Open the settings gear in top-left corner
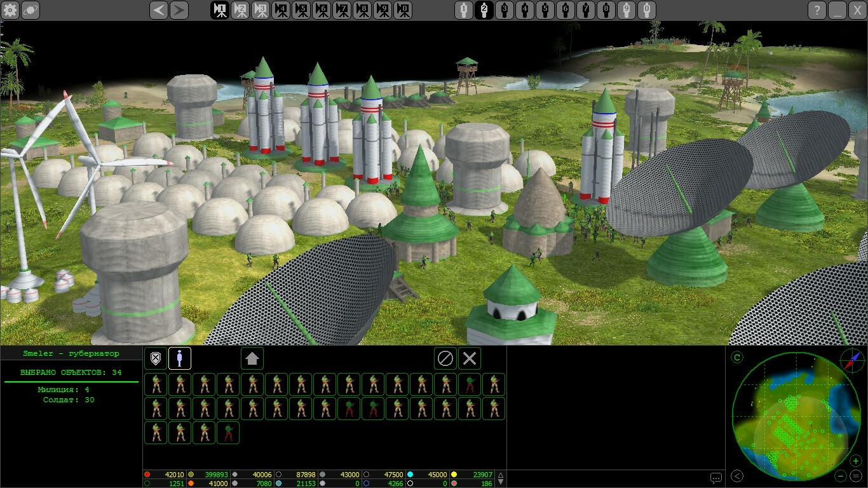The width and height of the screenshot is (868, 488). (11, 10)
